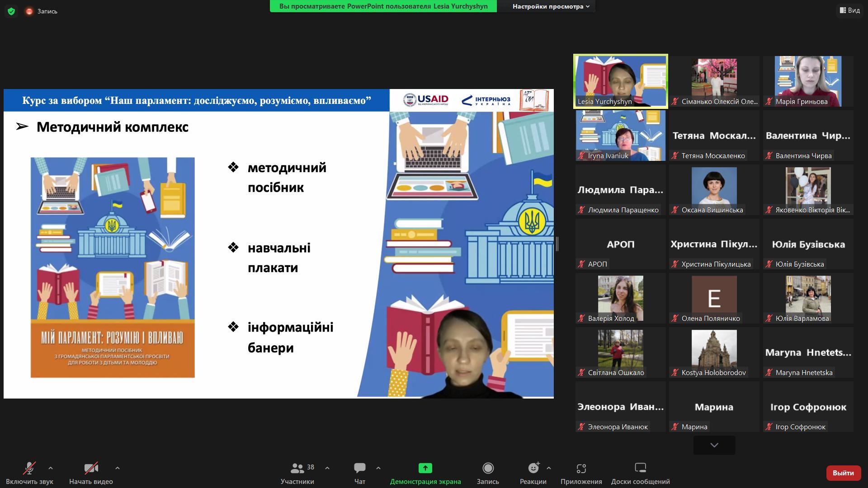Expand the participants options arrow
Screen dimensions: 868x488
(x=327, y=468)
